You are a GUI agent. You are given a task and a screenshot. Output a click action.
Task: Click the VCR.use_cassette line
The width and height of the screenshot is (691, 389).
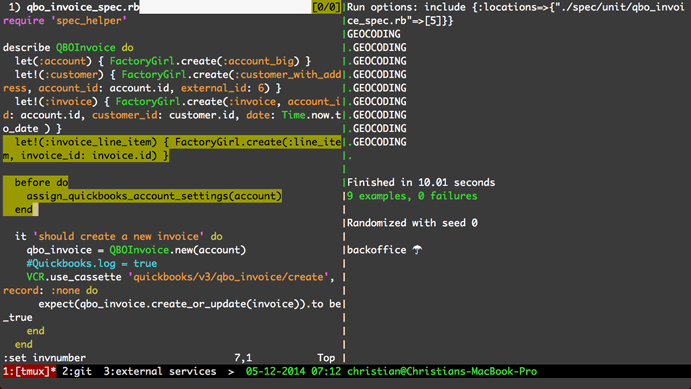181,277
